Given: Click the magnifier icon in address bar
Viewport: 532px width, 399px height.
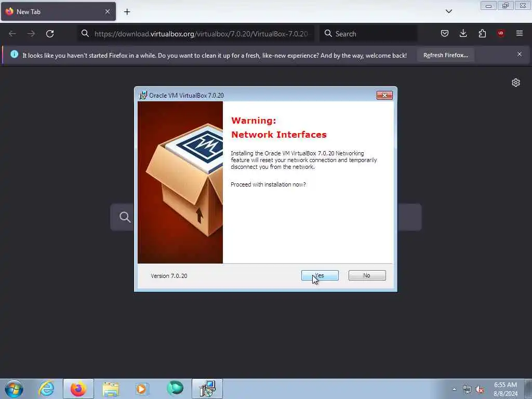Looking at the screenshot, I should point(85,33).
